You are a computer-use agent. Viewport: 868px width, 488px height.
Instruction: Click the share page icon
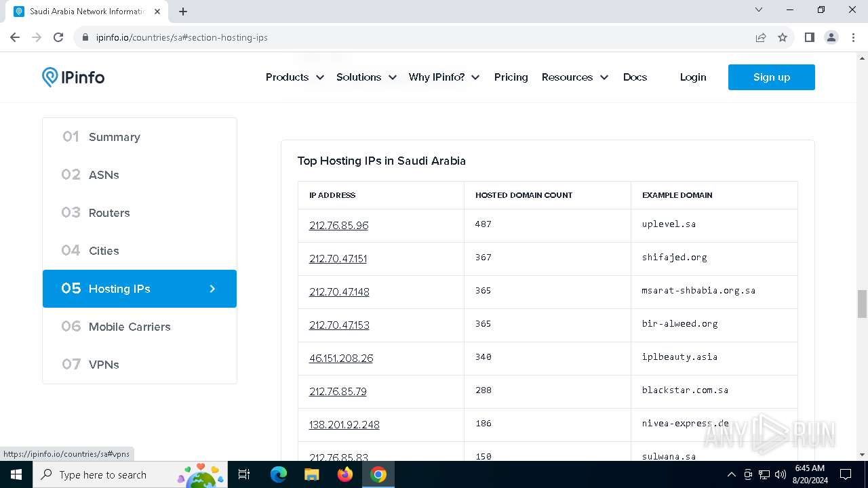point(761,37)
